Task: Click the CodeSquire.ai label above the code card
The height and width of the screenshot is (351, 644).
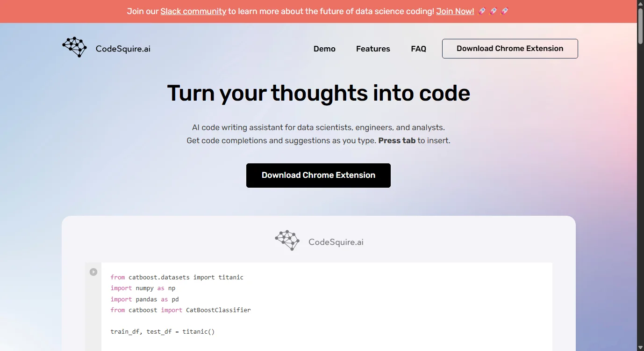Action: (336, 241)
